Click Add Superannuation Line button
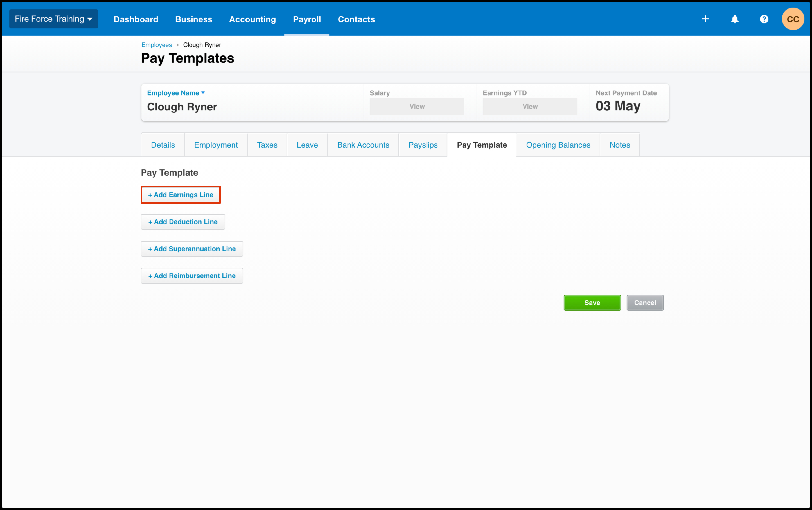The image size is (812, 510). (x=191, y=249)
